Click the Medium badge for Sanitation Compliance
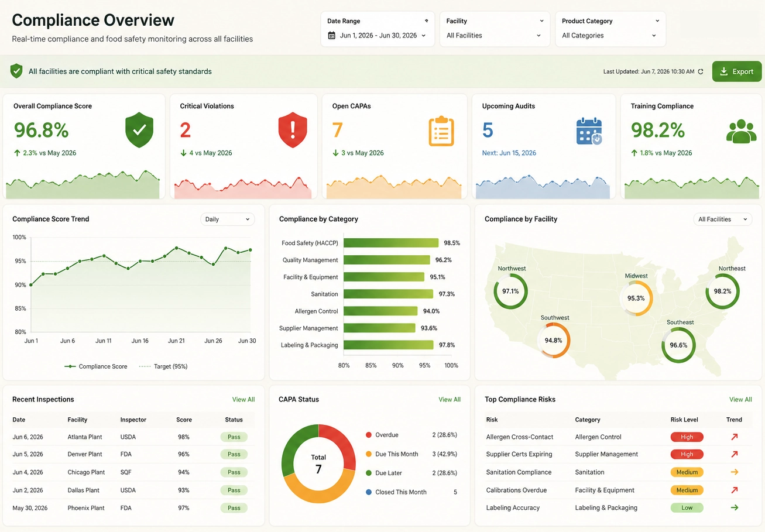The width and height of the screenshot is (765, 532). [x=687, y=472]
